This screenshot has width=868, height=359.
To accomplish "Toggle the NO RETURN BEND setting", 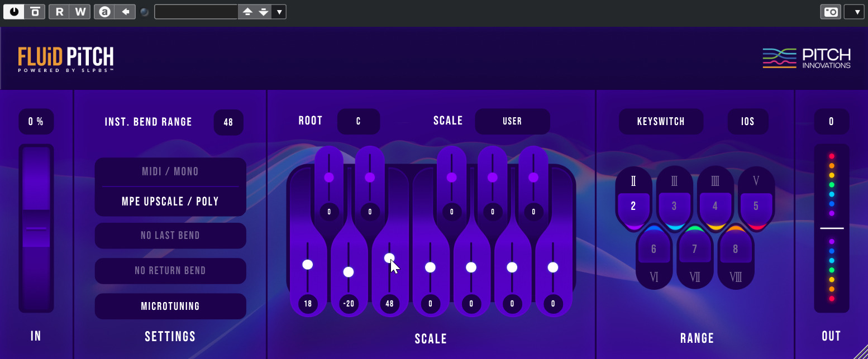I will pos(170,271).
